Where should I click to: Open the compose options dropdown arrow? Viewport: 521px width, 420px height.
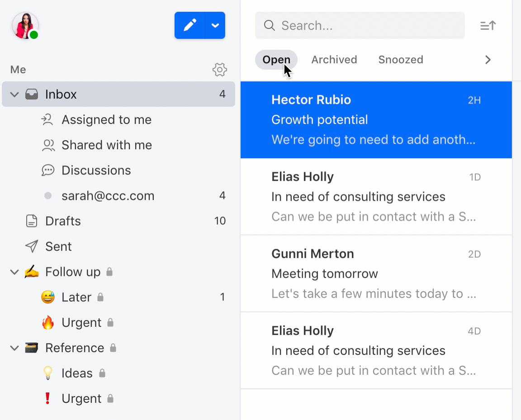[215, 25]
